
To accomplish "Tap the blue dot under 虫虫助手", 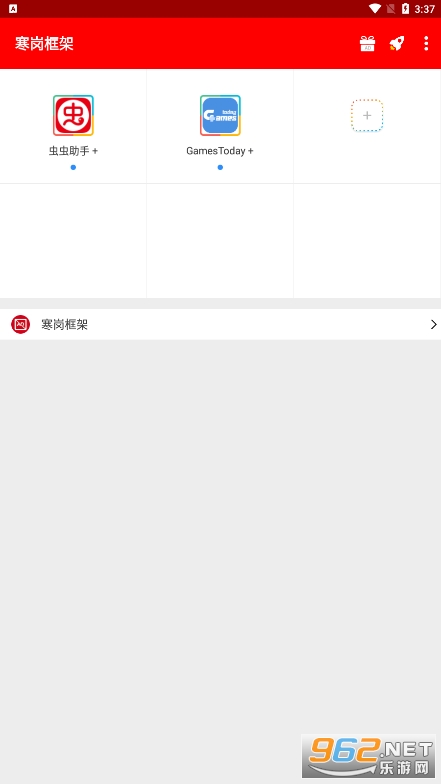I will pyautogui.click(x=73, y=168).
